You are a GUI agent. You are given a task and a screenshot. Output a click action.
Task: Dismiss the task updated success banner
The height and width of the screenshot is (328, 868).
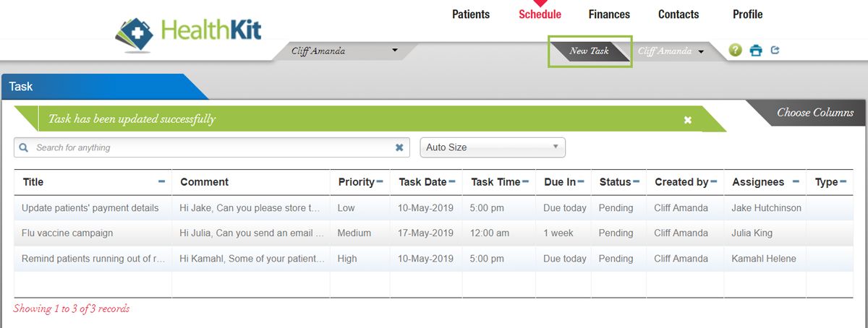pyautogui.click(x=688, y=120)
